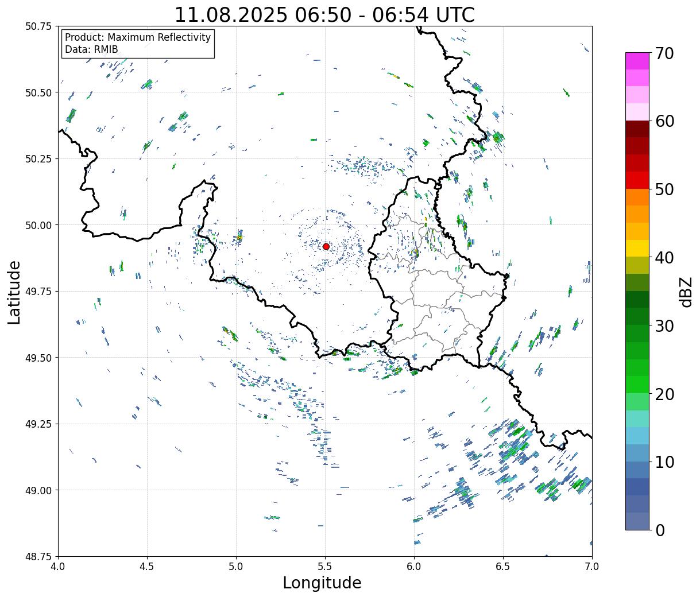Click latitude tick label 48.75
Screen dimensions: 700x597
point(38,556)
